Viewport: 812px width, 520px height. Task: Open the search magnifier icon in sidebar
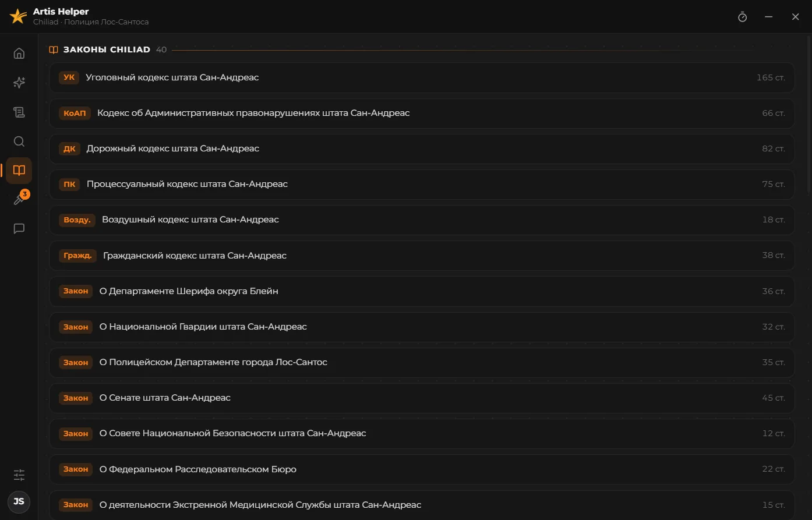19,142
